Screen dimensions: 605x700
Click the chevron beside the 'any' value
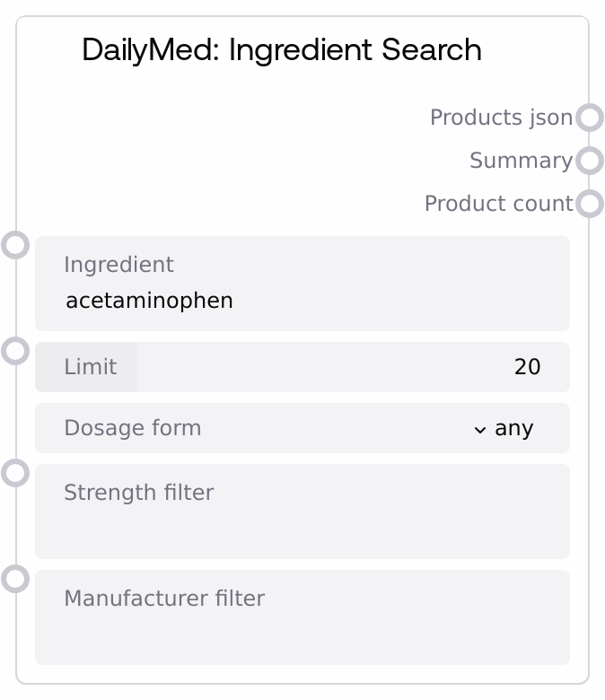(479, 429)
